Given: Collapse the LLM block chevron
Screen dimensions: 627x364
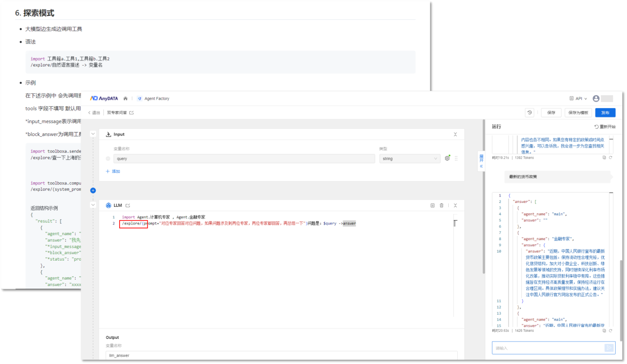Looking at the screenshot, I should [x=93, y=205].
